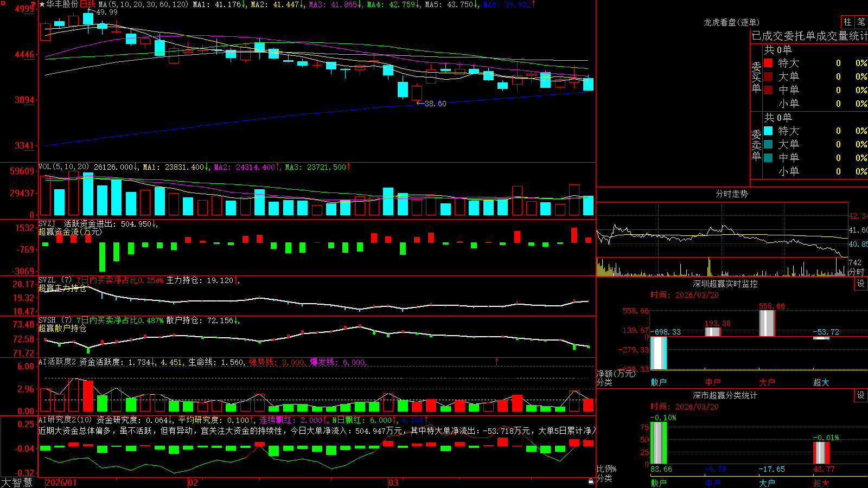Click the 02 month marker on the timeline
Screen dimensions: 868x488
193,483
